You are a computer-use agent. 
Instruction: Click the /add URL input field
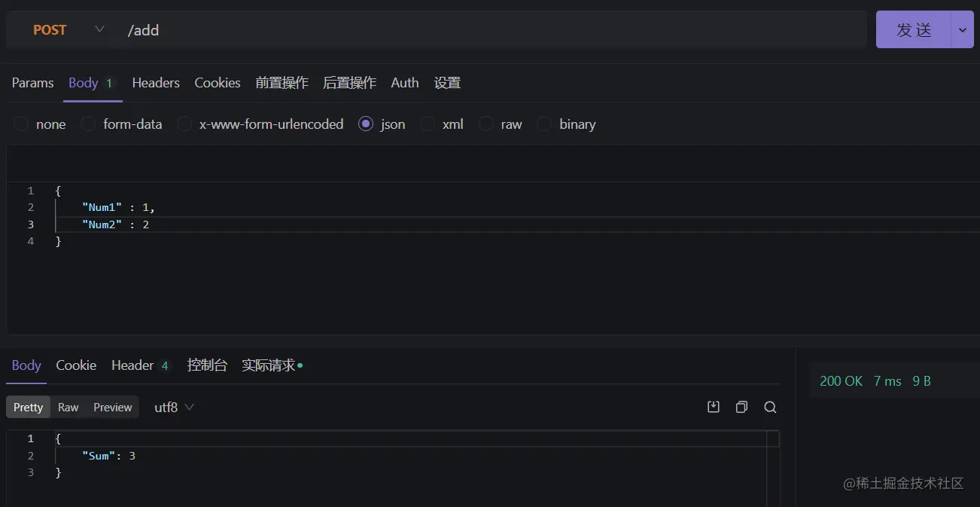click(493, 30)
